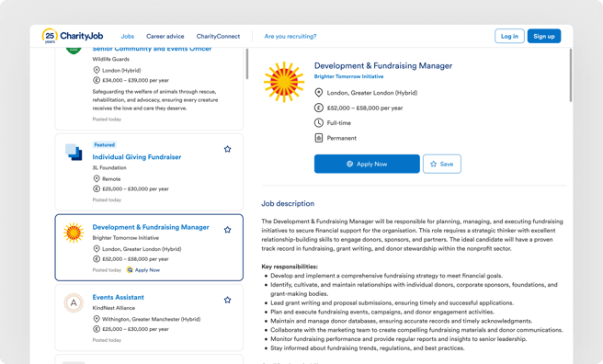Follow the 'Are you recruiting?' link

pos(290,36)
